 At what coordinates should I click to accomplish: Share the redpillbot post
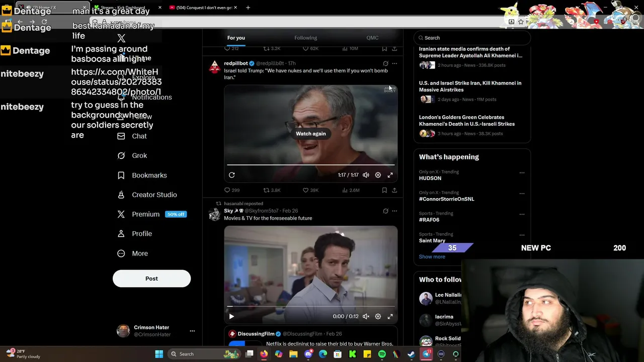394,190
